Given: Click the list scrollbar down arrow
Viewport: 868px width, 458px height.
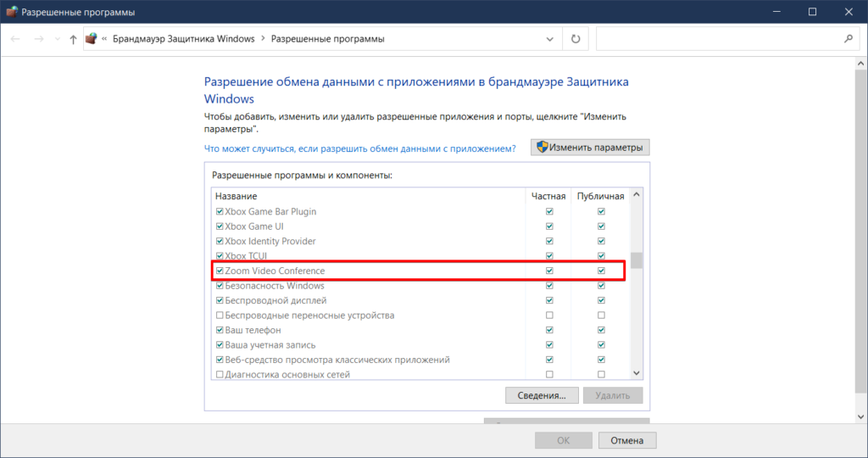Looking at the screenshot, I should pyautogui.click(x=636, y=372).
